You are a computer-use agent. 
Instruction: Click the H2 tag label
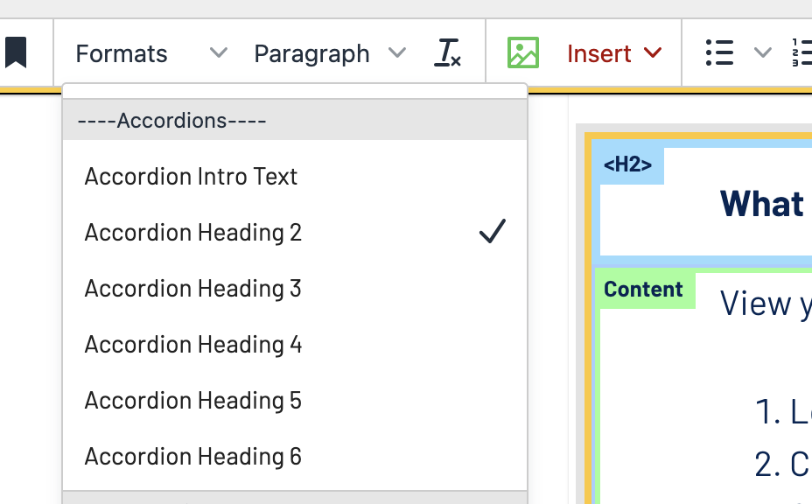628,164
